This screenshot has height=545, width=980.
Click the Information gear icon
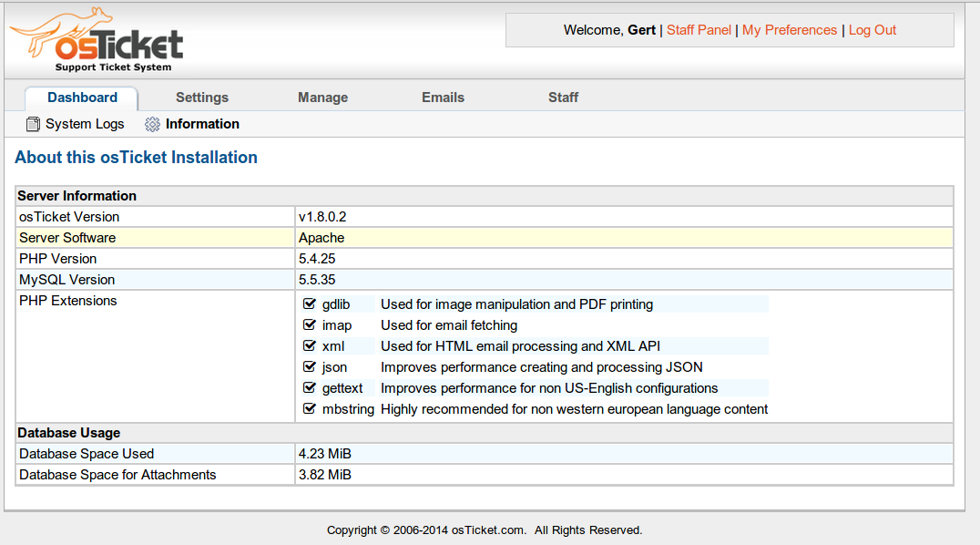click(152, 125)
